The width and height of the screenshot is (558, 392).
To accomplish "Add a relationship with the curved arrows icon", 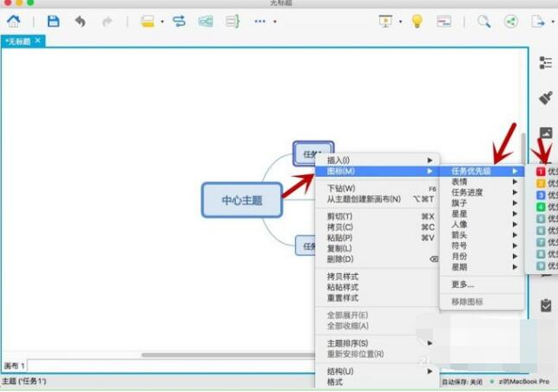I will coord(179,22).
